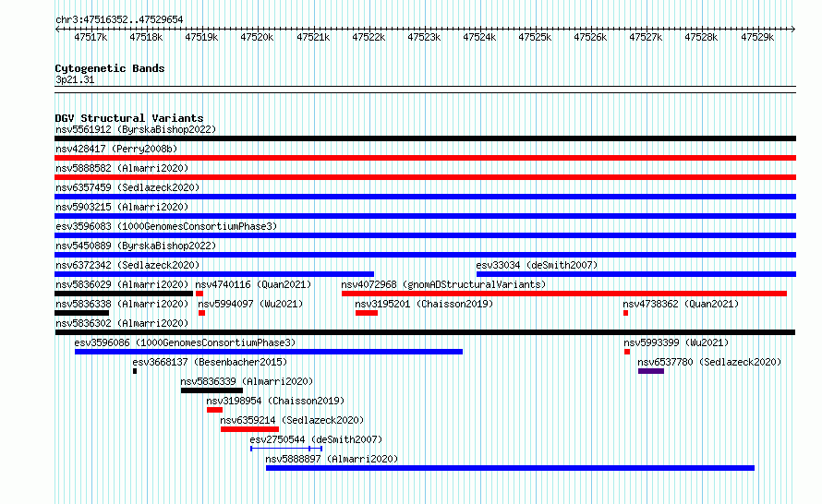822x504 pixels.
Task: Select the nsv428417 (Perry2008b) variant label
Action: [x=116, y=149]
